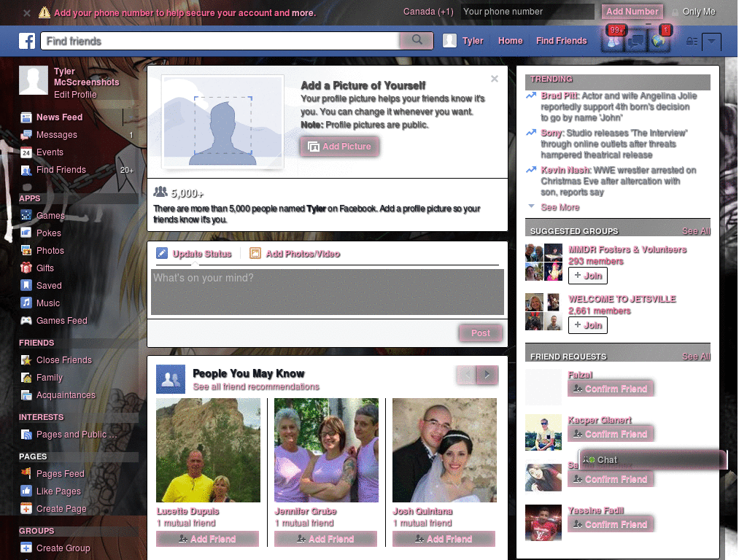Open the messages icon in top bar
The image size is (747, 560).
coord(636,42)
